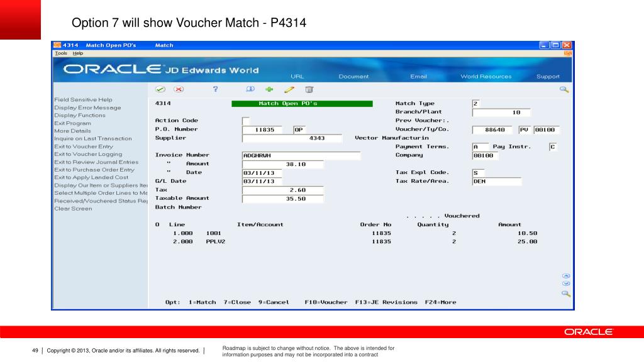Screen dimensions: 644x362
Task: Click the OP order type field
Action: tap(300, 129)
